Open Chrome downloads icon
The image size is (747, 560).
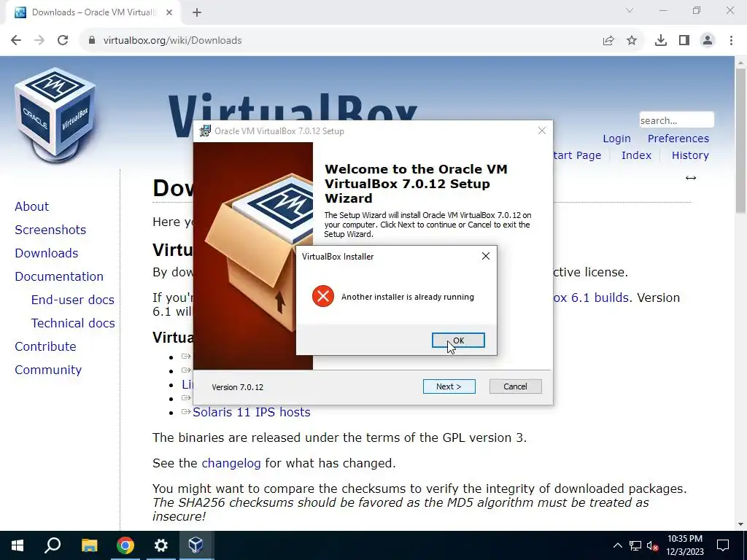click(x=661, y=40)
